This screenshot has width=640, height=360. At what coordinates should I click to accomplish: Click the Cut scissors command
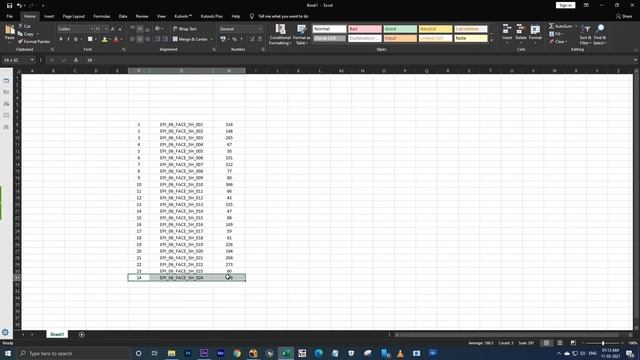coord(24,26)
